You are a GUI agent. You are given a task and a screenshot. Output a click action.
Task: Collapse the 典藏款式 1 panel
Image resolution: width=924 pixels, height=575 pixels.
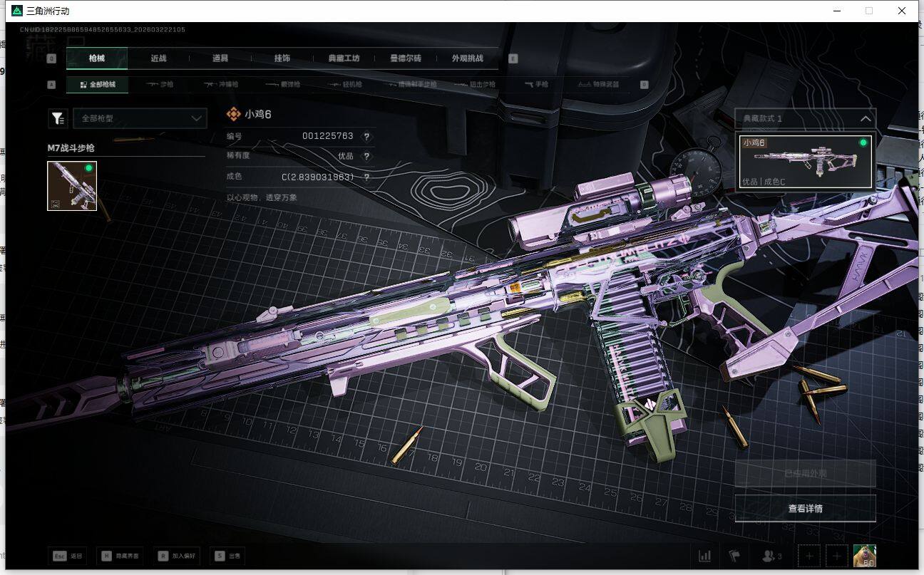805,118
